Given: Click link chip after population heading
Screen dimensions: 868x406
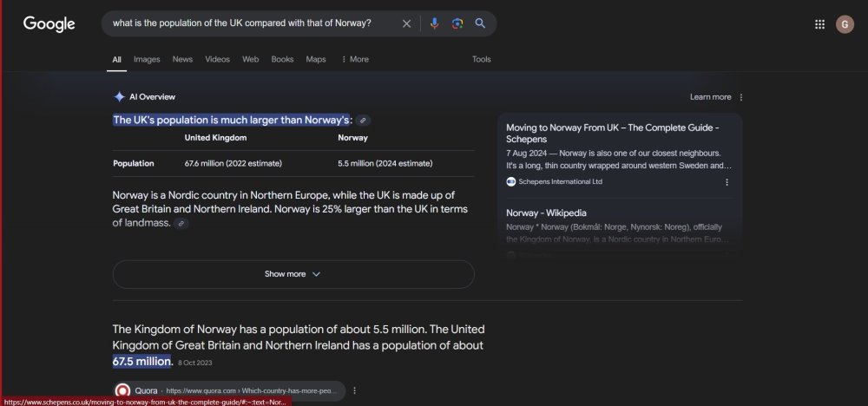Looking at the screenshot, I should pyautogui.click(x=363, y=120).
